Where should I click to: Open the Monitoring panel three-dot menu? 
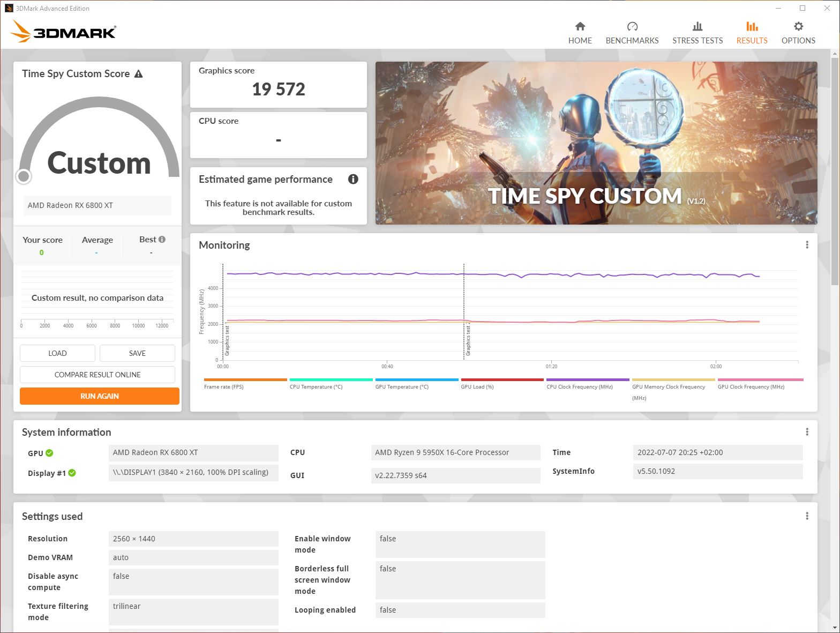pyautogui.click(x=807, y=245)
